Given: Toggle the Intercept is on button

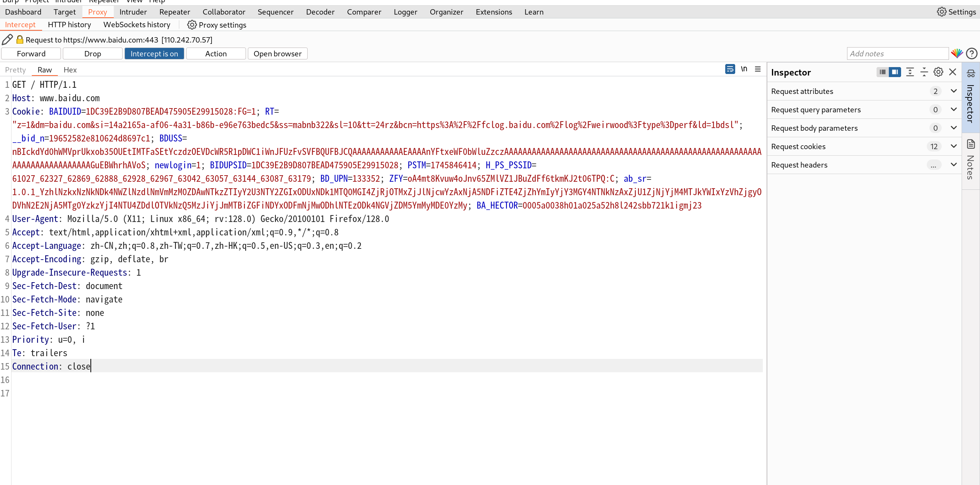Looking at the screenshot, I should pyautogui.click(x=154, y=54).
